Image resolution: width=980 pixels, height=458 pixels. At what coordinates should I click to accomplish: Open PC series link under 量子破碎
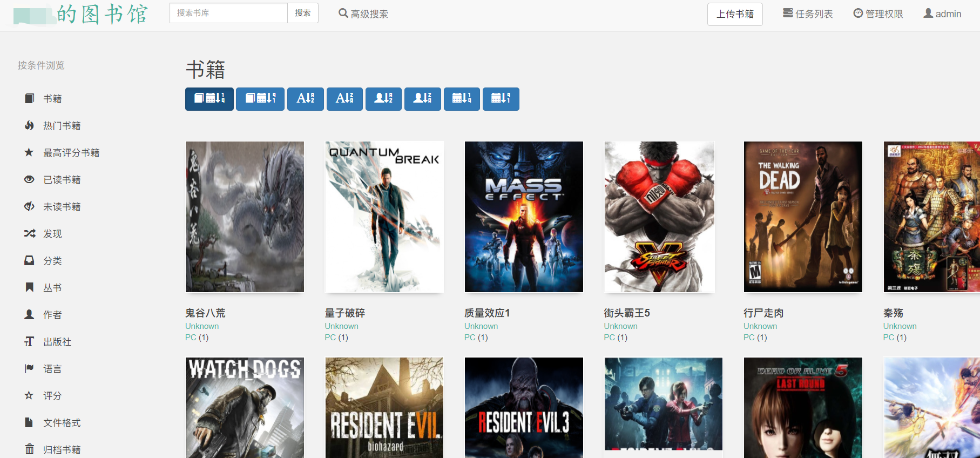[330, 338]
